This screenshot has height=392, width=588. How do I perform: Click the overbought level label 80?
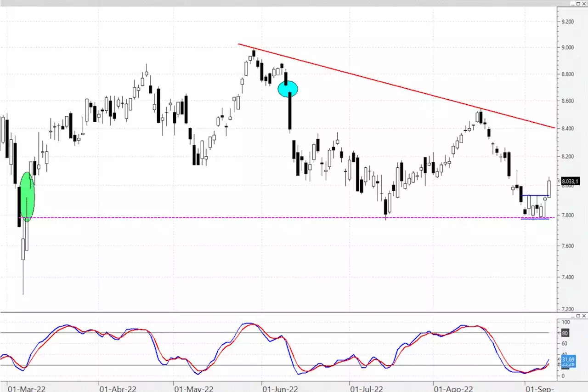[x=565, y=333]
